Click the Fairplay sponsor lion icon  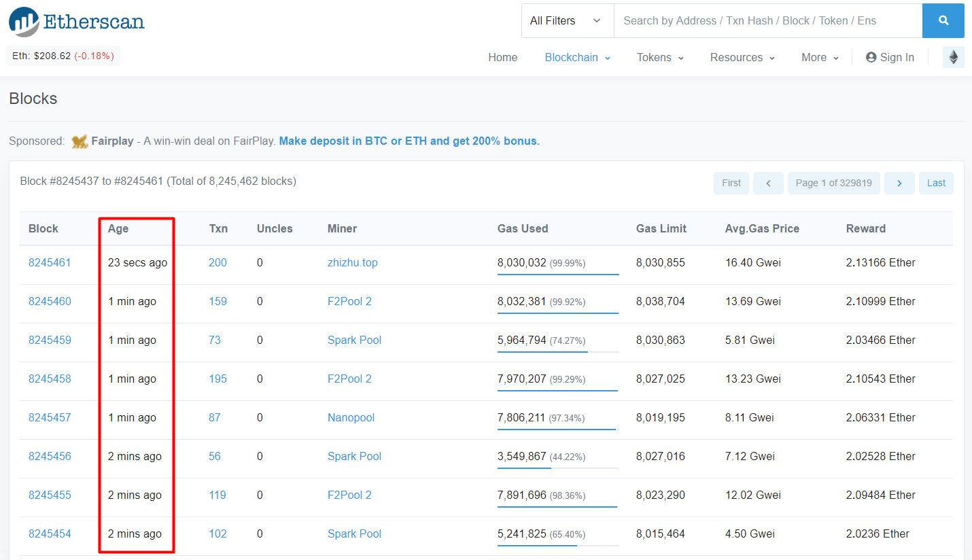[x=80, y=141]
